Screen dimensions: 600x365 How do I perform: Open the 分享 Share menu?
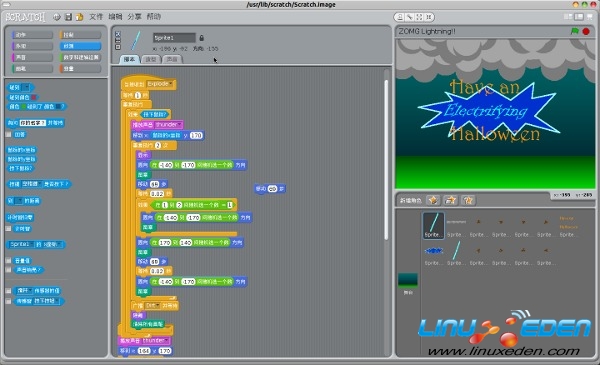point(134,17)
